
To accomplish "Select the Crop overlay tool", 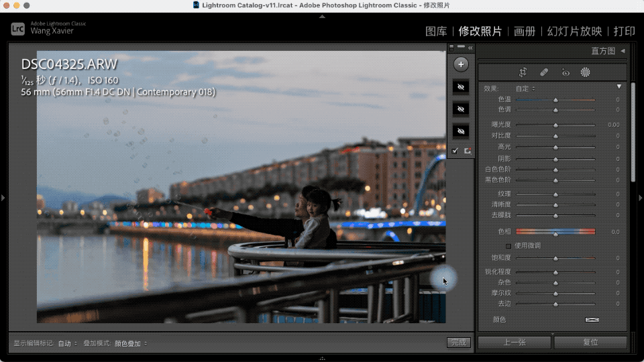I will (523, 72).
